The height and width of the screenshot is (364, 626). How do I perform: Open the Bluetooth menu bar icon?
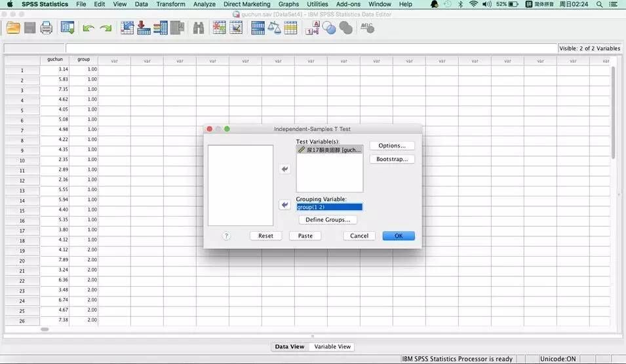pos(460,4)
